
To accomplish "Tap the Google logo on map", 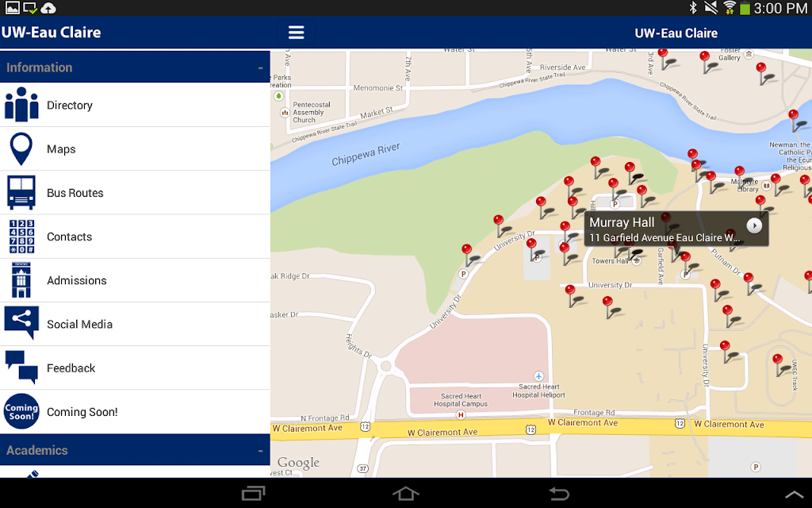I will point(298,463).
